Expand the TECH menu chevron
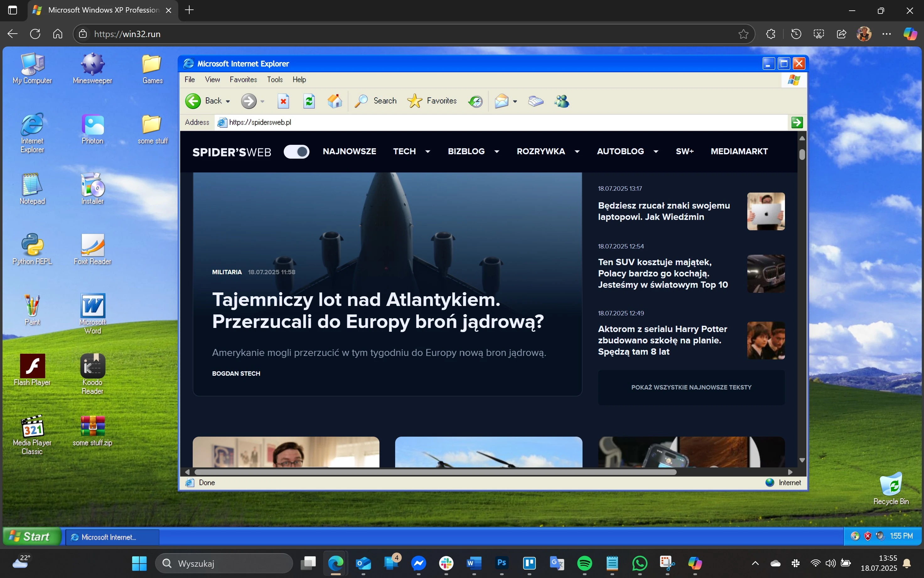The image size is (924, 578). point(428,152)
